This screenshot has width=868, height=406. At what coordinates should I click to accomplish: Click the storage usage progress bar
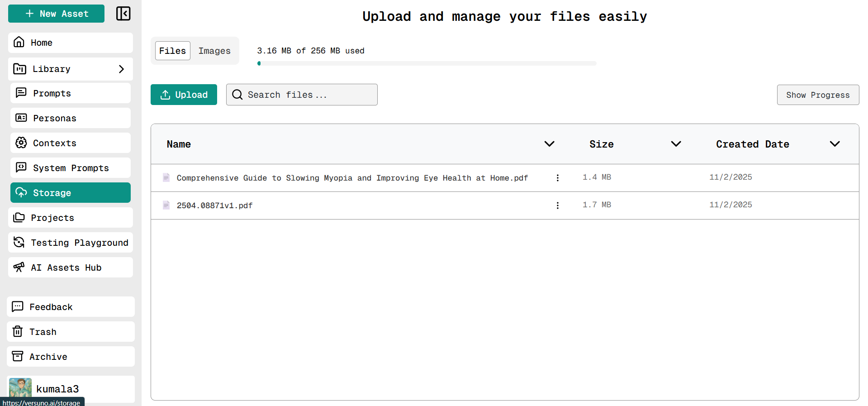point(427,63)
